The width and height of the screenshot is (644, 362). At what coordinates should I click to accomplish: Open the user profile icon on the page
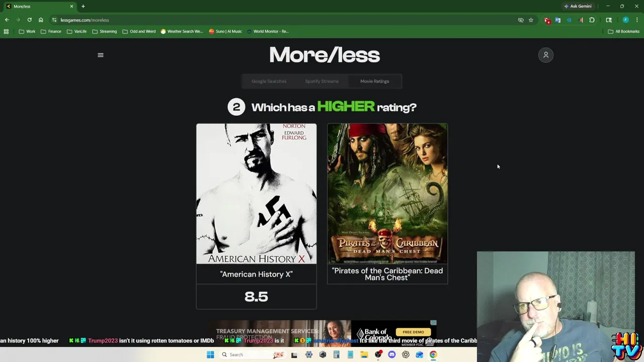coord(546,55)
